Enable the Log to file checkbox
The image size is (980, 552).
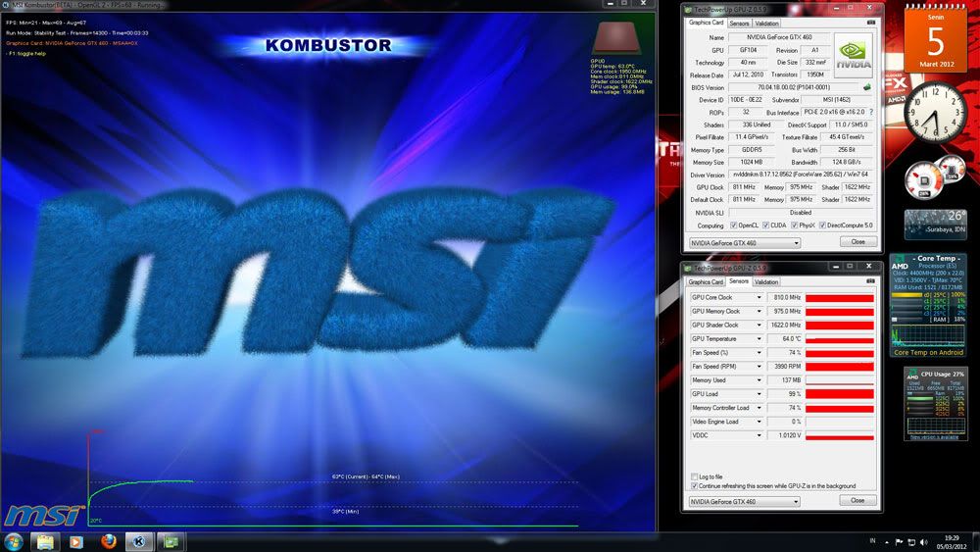(695, 477)
